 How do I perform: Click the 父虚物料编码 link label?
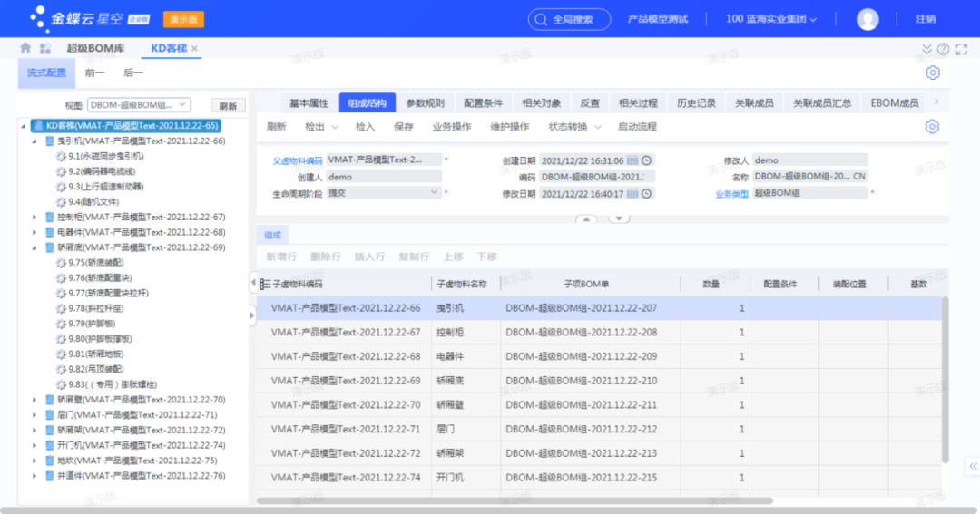click(x=298, y=160)
